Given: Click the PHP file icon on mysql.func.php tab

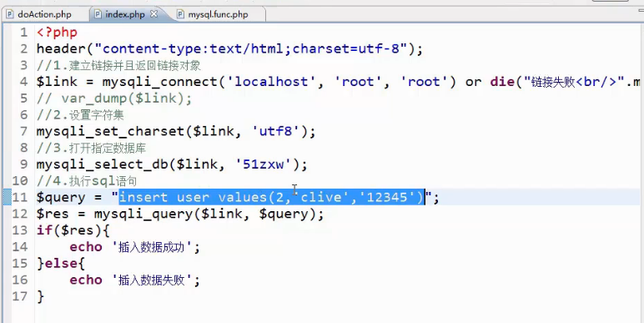Looking at the screenshot, I should tap(180, 14).
